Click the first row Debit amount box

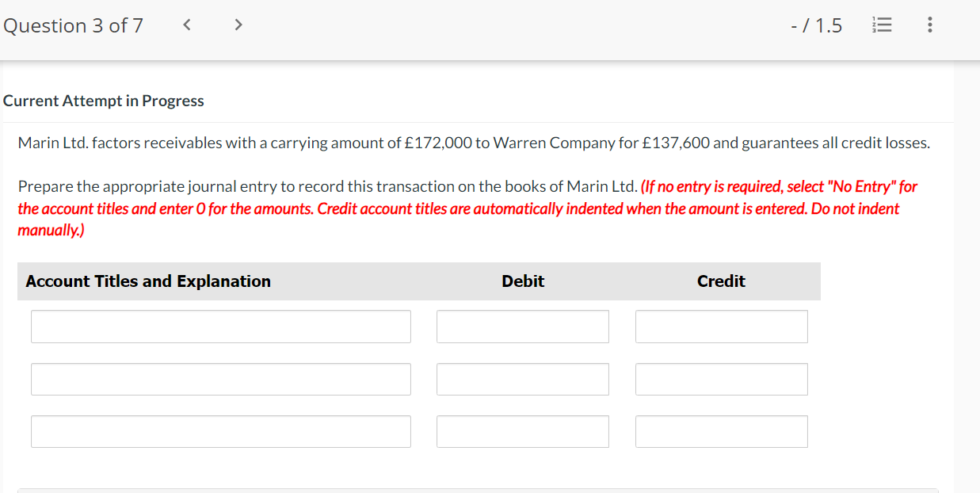[x=522, y=326]
